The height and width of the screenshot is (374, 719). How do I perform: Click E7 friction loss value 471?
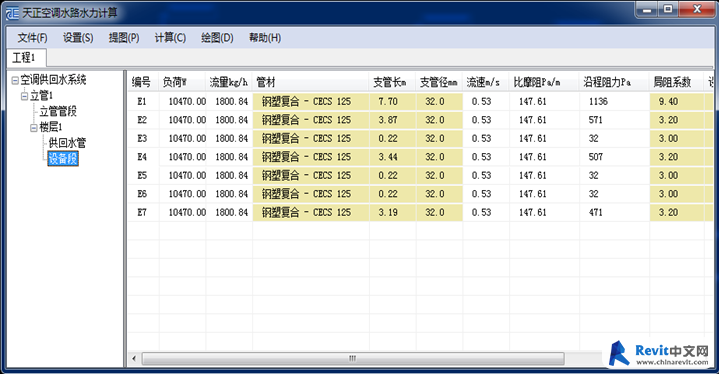click(614, 212)
